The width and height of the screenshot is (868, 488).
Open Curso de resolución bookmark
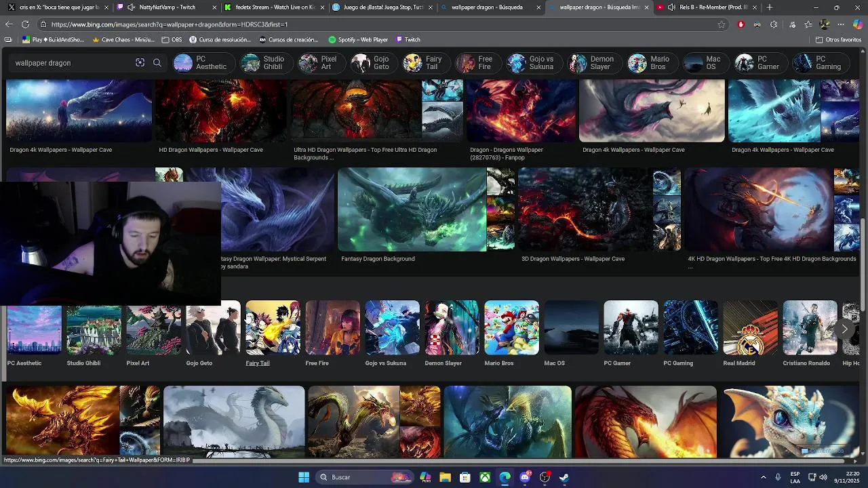pyautogui.click(x=220, y=39)
